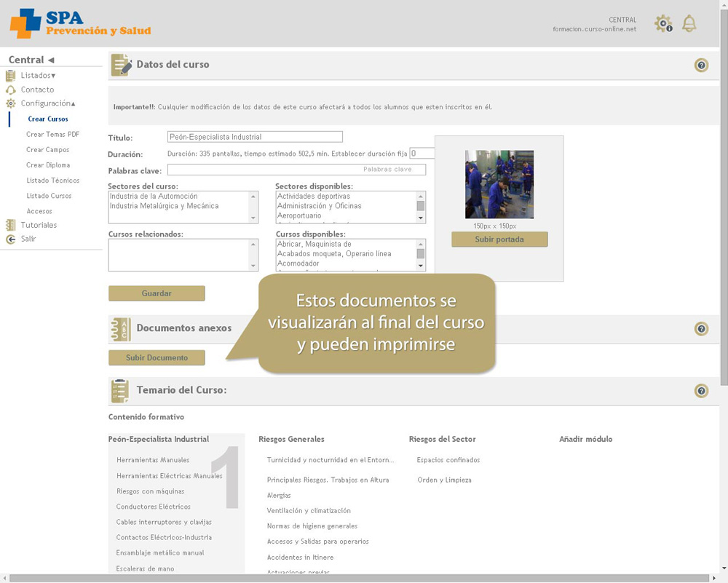Click the Riesgos del Sector module heading
The width and height of the screenshot is (728, 583).
click(x=442, y=439)
